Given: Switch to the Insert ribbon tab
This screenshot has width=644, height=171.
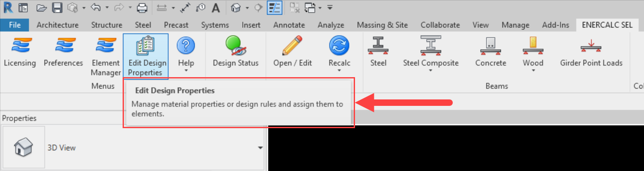Looking at the screenshot, I should pyautogui.click(x=251, y=25).
